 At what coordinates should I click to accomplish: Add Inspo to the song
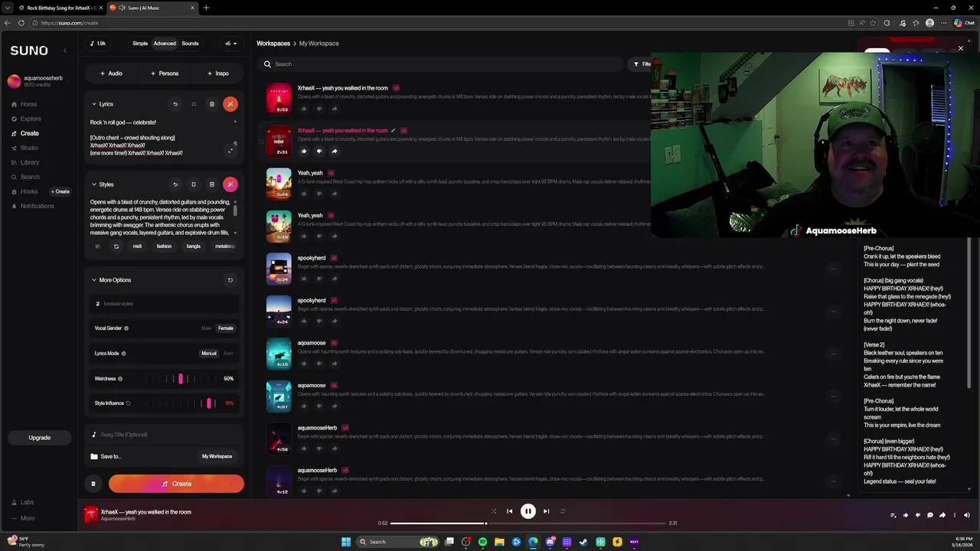click(218, 73)
